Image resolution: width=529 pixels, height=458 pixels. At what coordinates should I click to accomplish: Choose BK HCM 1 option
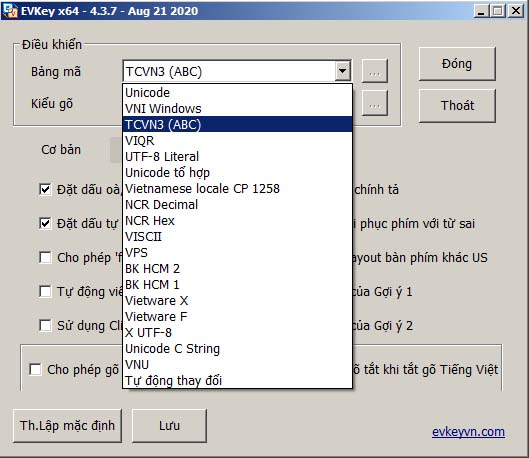(238, 285)
